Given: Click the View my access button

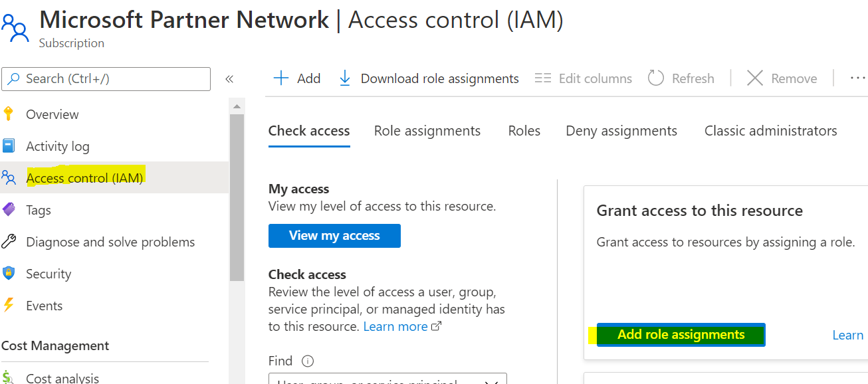Looking at the screenshot, I should click(x=334, y=236).
